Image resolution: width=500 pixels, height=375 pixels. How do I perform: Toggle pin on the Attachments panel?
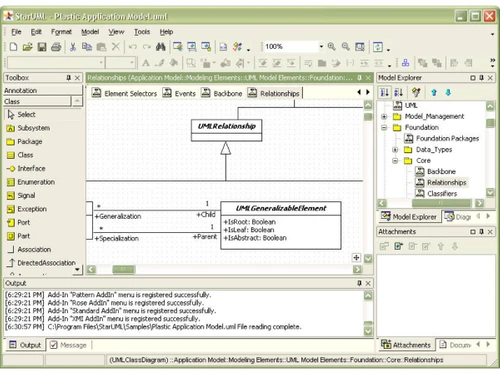tap(481, 232)
